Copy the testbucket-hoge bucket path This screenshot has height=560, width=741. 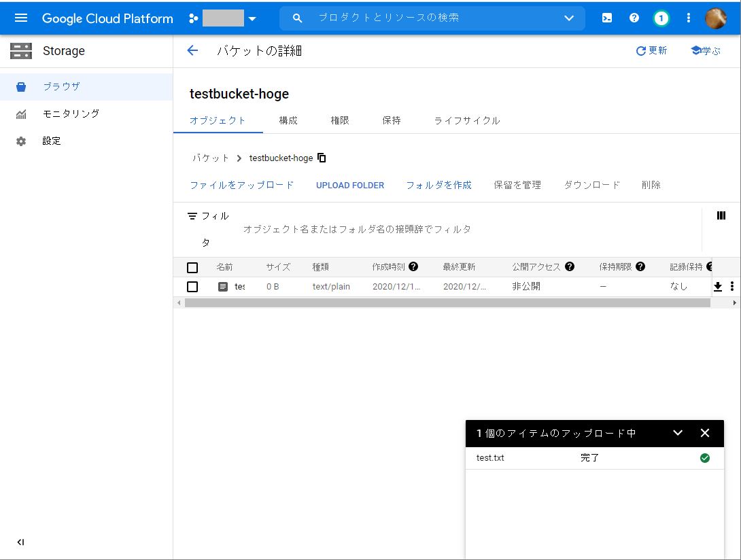[322, 157]
